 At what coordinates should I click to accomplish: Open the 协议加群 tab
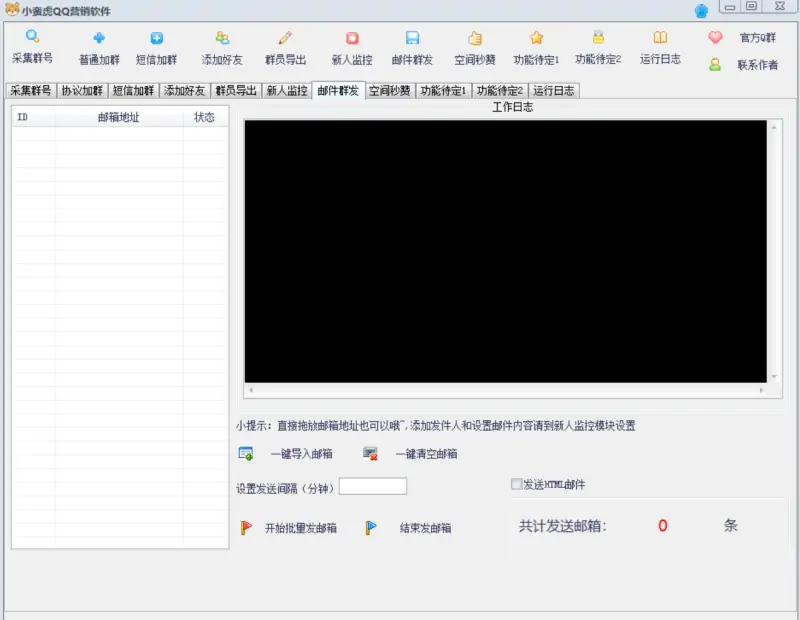[x=82, y=89]
